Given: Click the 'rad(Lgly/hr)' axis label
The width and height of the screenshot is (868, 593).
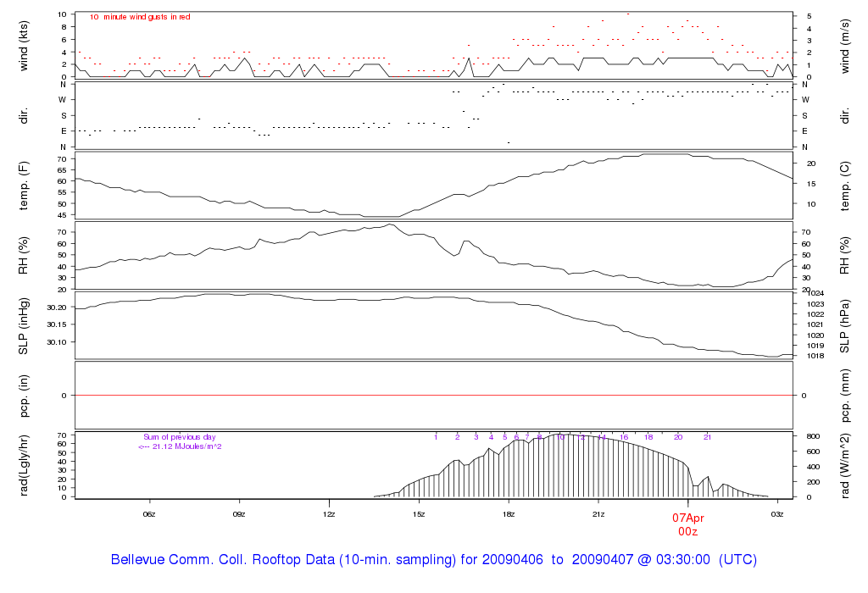Looking at the screenshot, I should tap(24, 465).
